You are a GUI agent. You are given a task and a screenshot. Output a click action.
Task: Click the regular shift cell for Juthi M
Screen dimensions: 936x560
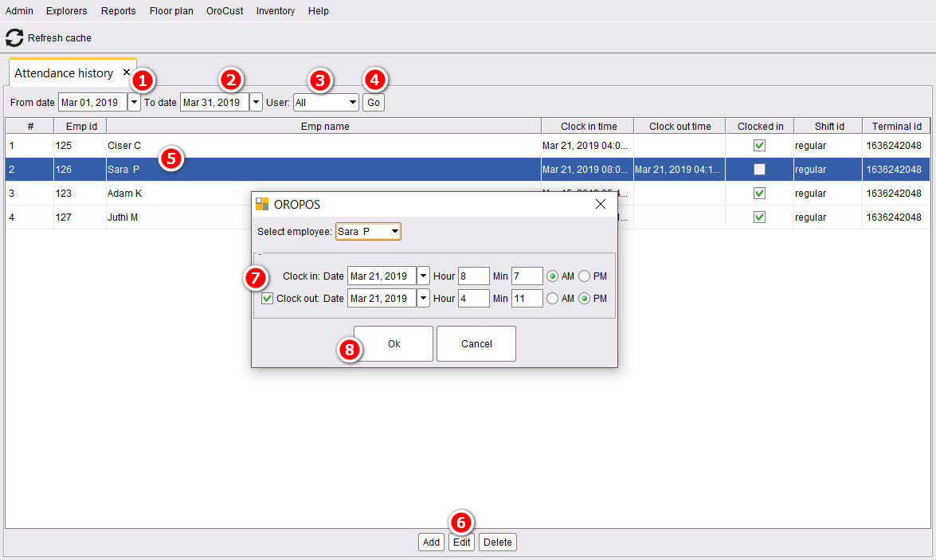[828, 217]
